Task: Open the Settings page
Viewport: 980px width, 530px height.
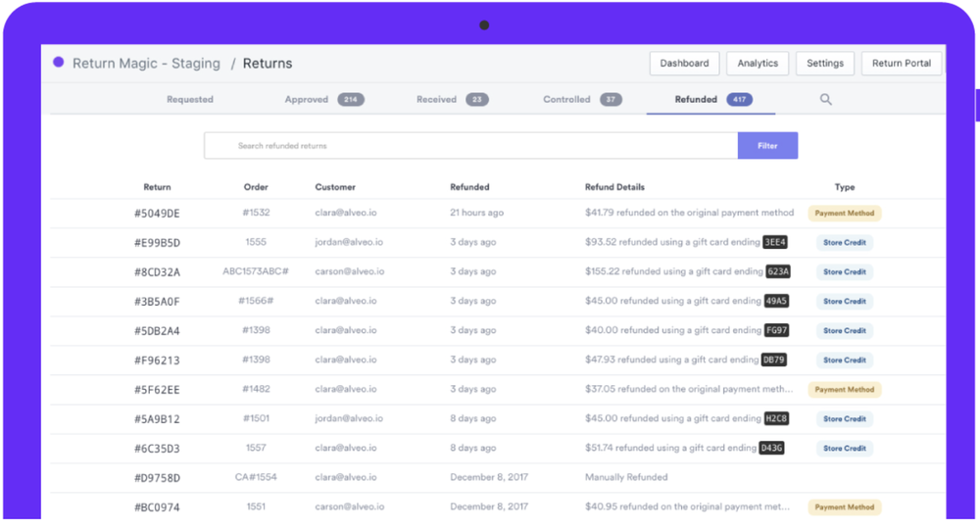Action: 825,63
